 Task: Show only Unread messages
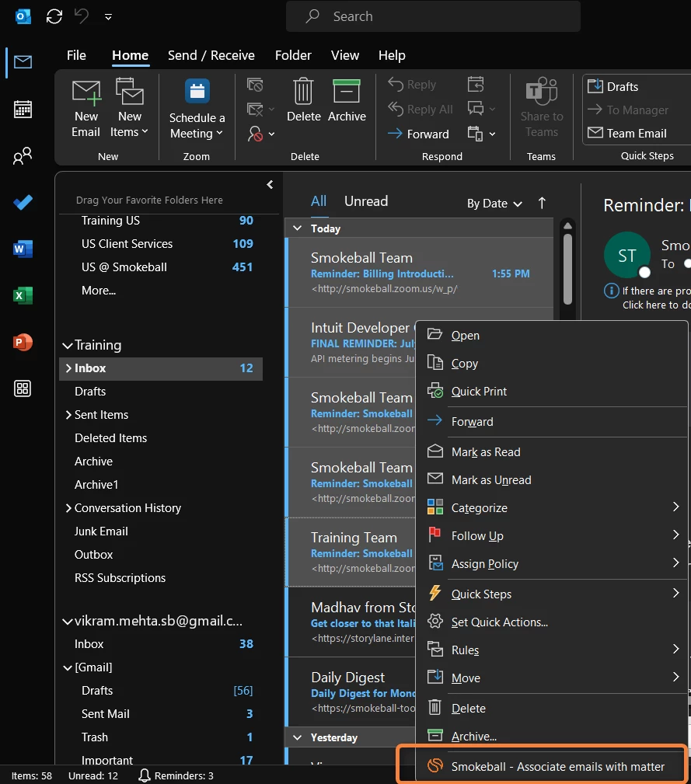click(x=366, y=201)
